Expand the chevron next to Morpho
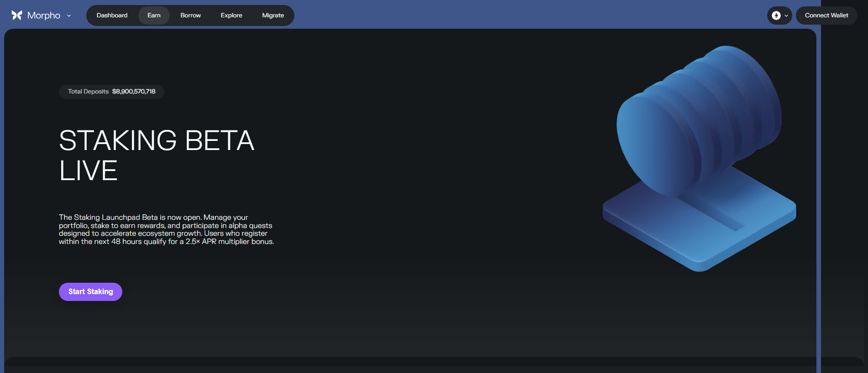 coord(69,16)
